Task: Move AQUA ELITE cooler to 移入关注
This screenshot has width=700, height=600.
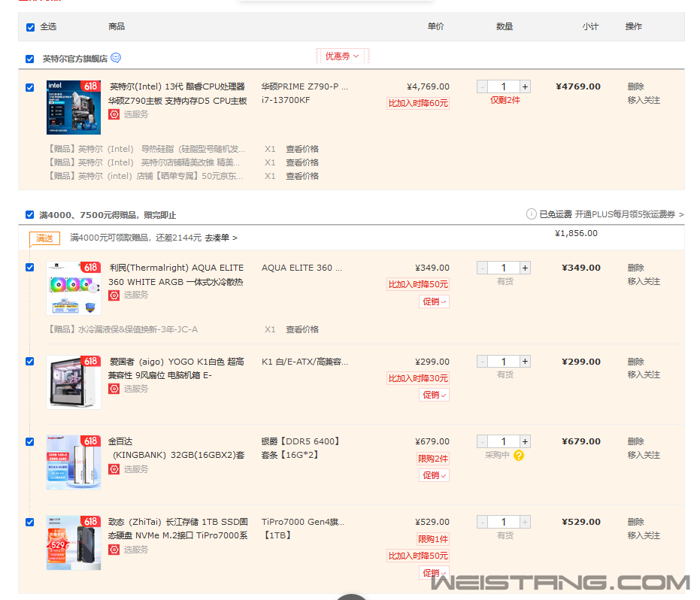Action: click(644, 281)
